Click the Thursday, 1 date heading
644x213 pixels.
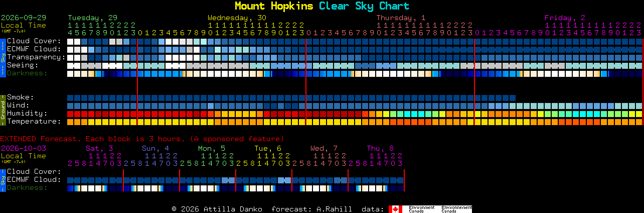pos(401,18)
